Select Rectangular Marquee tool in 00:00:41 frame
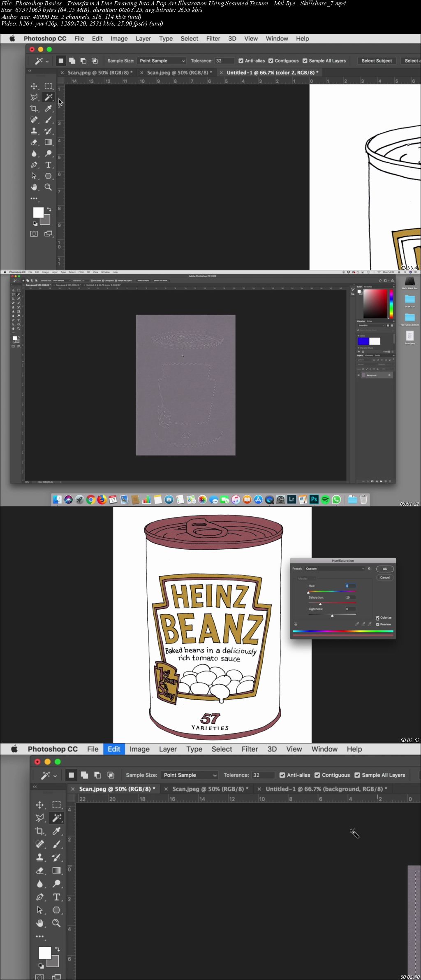Screen dimensions: 421x980 click(x=48, y=86)
